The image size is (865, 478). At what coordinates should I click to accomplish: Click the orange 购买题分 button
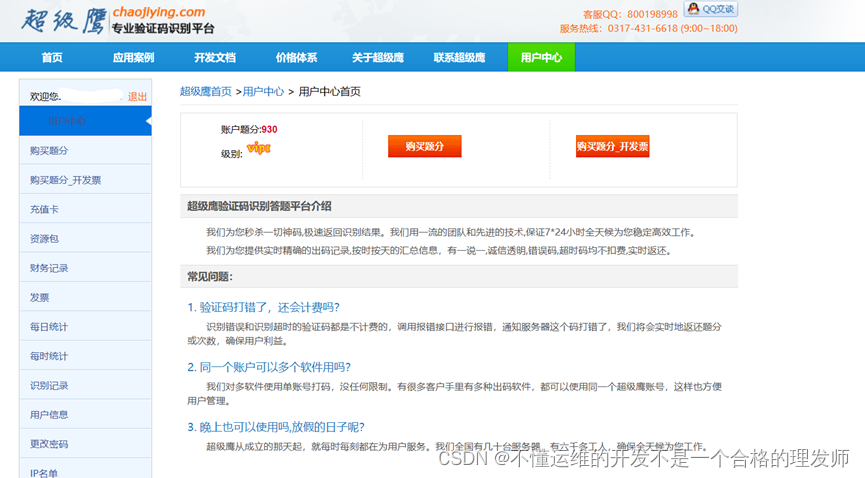pyautogui.click(x=424, y=146)
